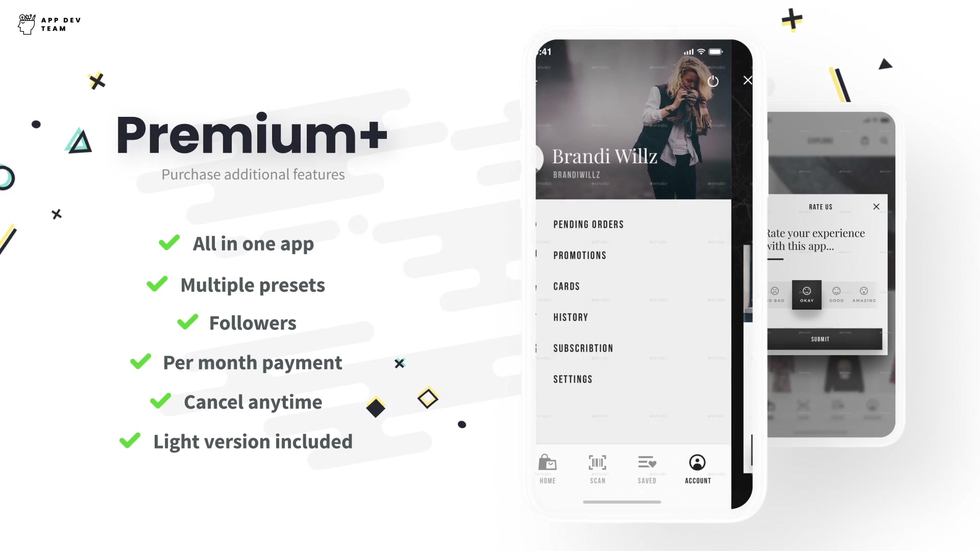Tap the SCAN icon in bottom nav

point(598,467)
